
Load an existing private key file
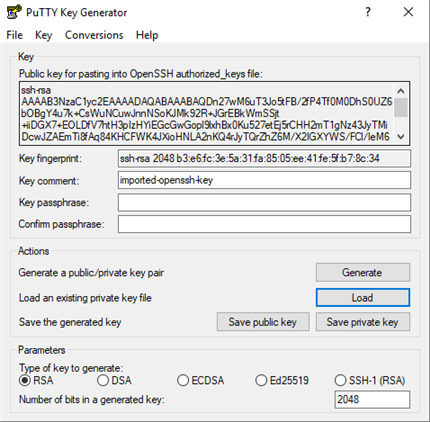(x=363, y=297)
